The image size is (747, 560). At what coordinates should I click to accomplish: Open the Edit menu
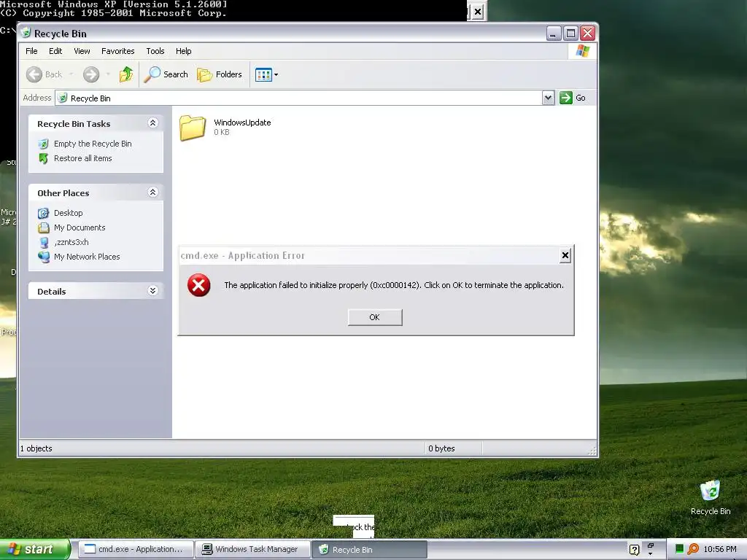(x=55, y=51)
